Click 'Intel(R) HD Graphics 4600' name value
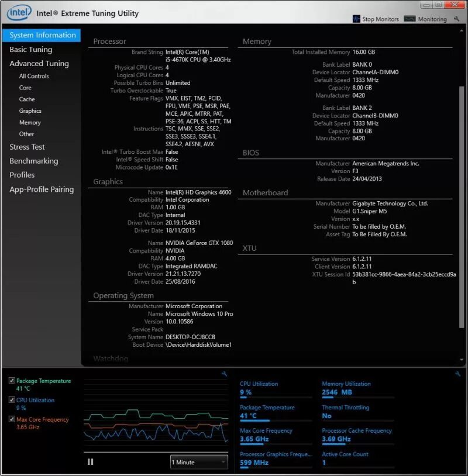Viewport: 468px width, 476px height. 198,192
